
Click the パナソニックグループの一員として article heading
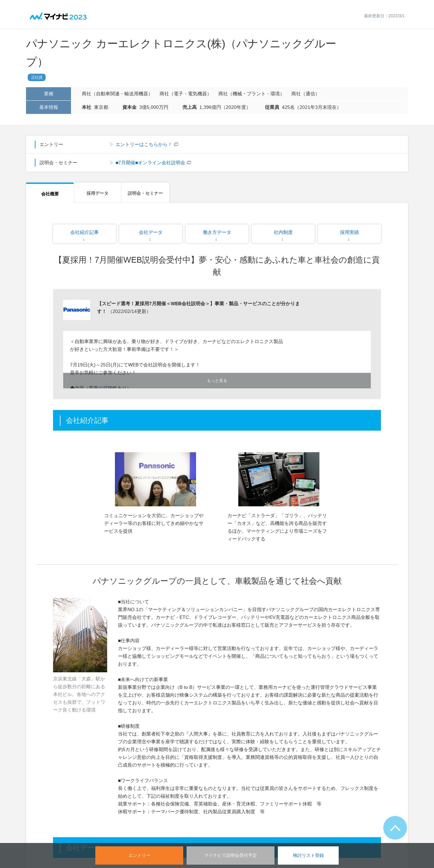pos(217,581)
